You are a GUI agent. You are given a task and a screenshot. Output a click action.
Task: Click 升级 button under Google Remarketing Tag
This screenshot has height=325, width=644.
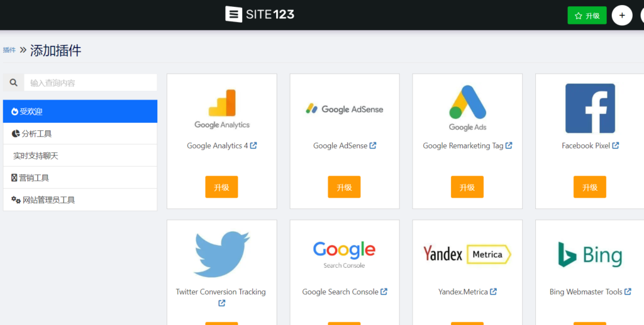[467, 187]
